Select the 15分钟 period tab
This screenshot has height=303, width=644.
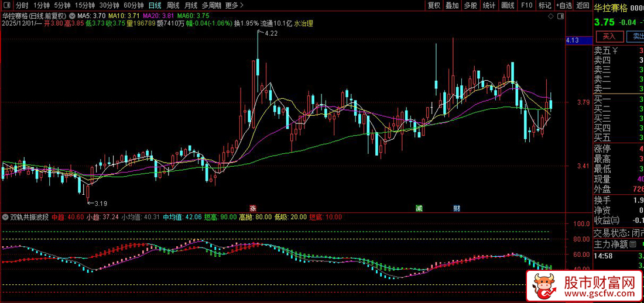click(x=85, y=5)
